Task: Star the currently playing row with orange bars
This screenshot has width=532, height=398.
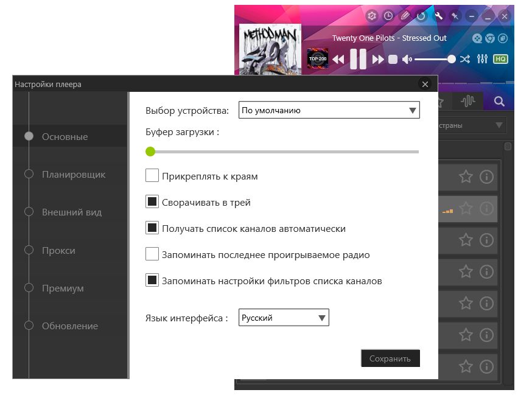Action: pyautogui.click(x=466, y=208)
